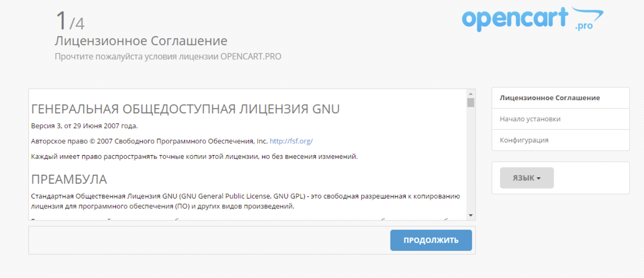Image resolution: width=644 pixels, height=278 pixels.
Task: Select Лицензионное Соглашение sidebar step
Action: pyautogui.click(x=561, y=98)
